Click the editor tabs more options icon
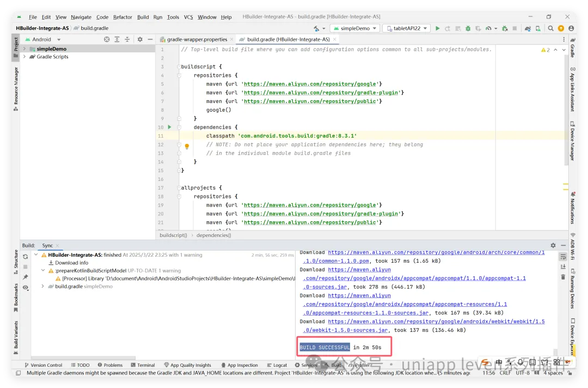 tap(563, 39)
